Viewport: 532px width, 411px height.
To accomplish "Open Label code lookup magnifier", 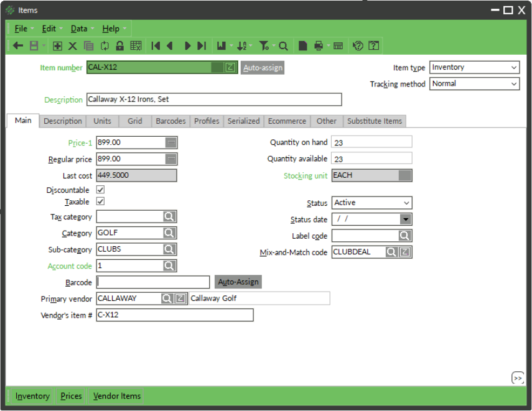I will 404,236.
